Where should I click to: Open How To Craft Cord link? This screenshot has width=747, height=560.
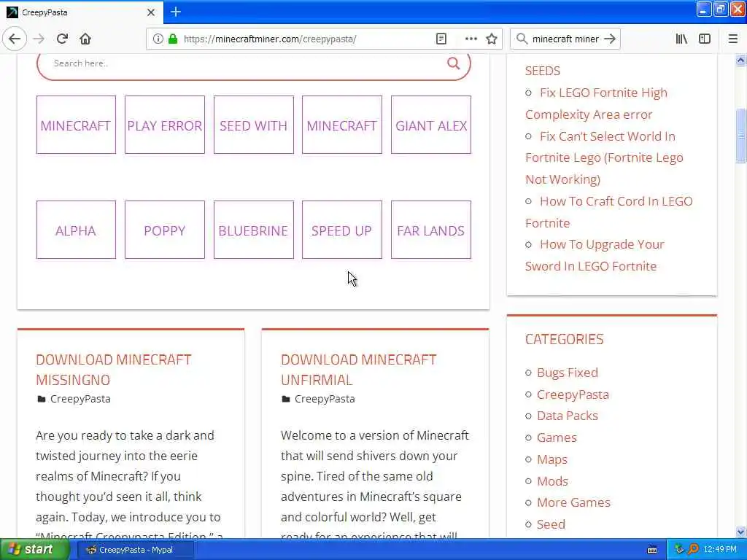(609, 212)
